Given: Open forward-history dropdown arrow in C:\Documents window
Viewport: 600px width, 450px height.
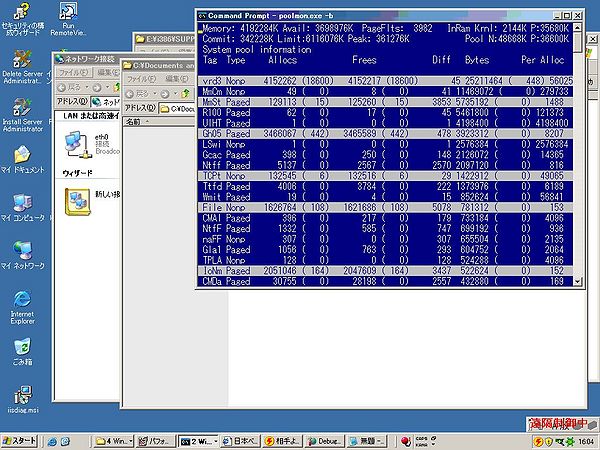Looking at the screenshot, I should click(176, 94).
